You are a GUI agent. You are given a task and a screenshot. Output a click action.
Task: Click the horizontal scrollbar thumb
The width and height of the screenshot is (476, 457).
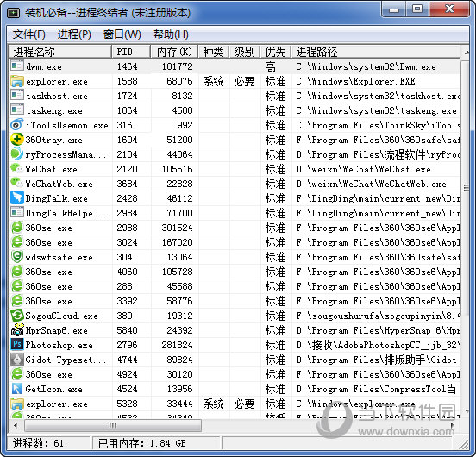point(113,425)
